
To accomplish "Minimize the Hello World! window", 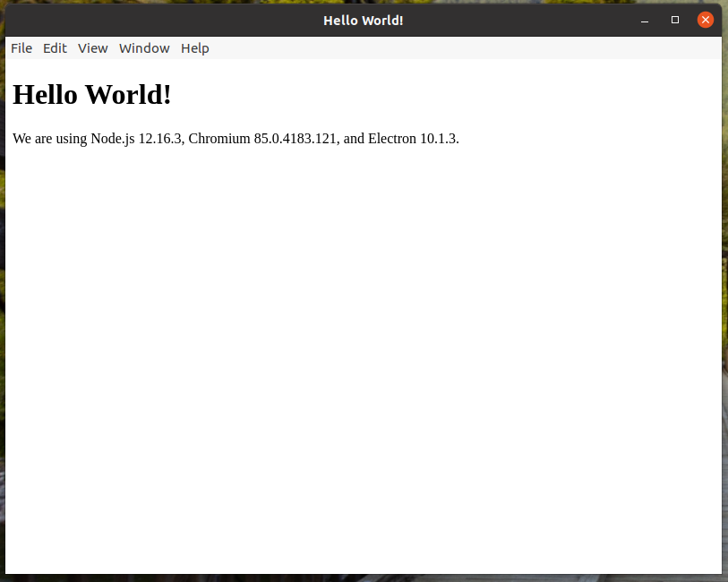I will point(644,20).
